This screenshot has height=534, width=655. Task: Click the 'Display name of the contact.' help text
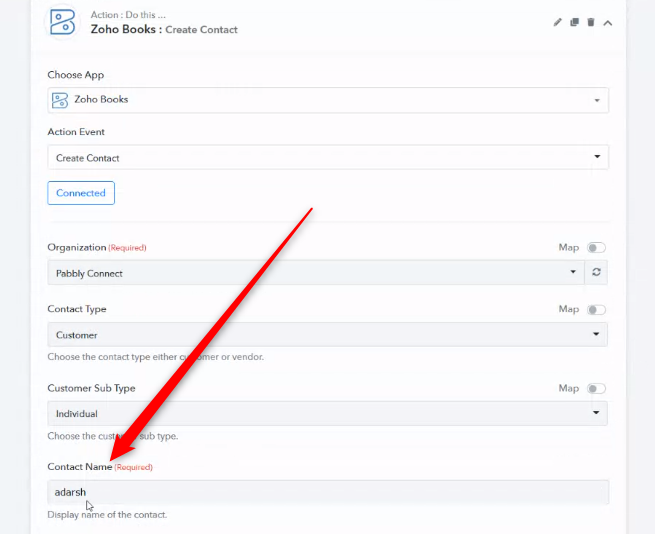107,515
